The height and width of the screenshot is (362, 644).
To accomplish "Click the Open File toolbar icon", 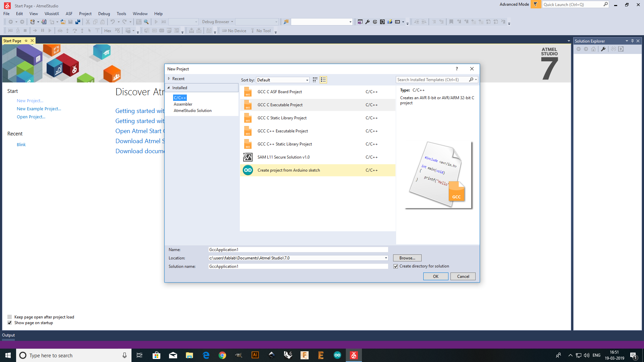I will point(63,22).
